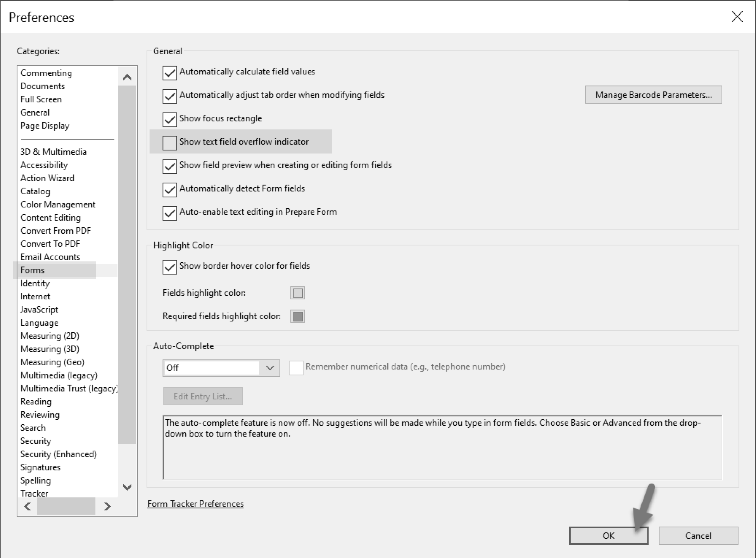
Task: Uncheck Automatically calculate field values
Action: (x=170, y=73)
